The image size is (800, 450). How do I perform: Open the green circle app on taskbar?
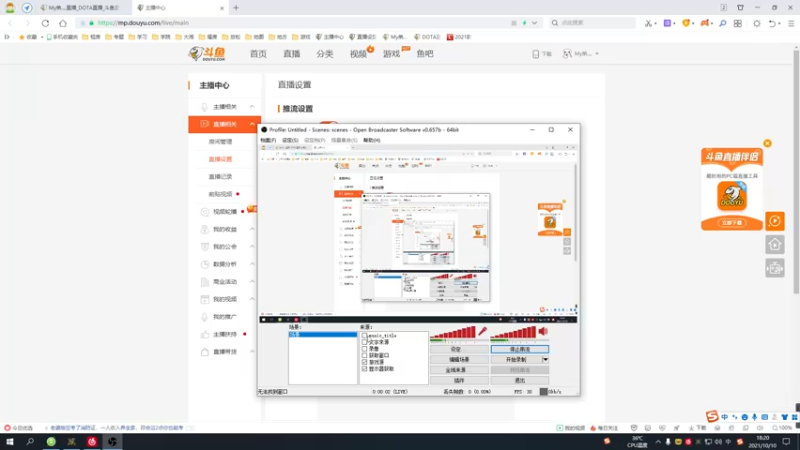[x=51, y=442]
